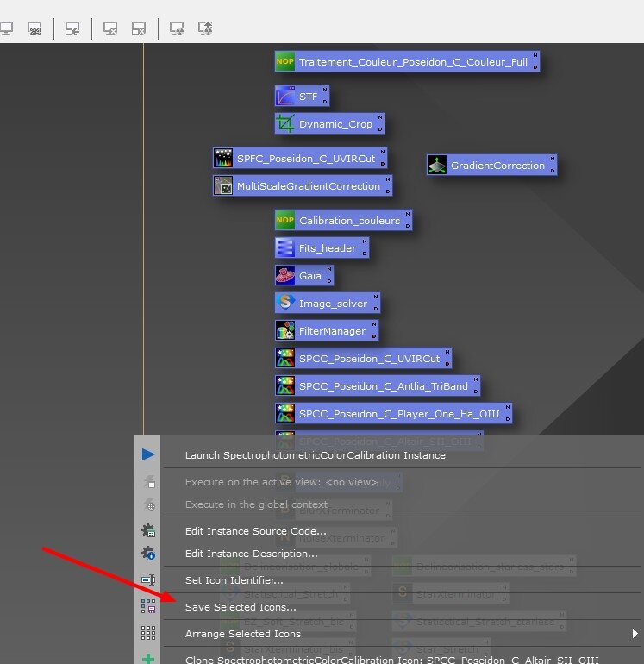644x664 pixels.
Task: Select the SPCC_Poseidon_C_Antlia_TriBand icon
Action: point(378,385)
